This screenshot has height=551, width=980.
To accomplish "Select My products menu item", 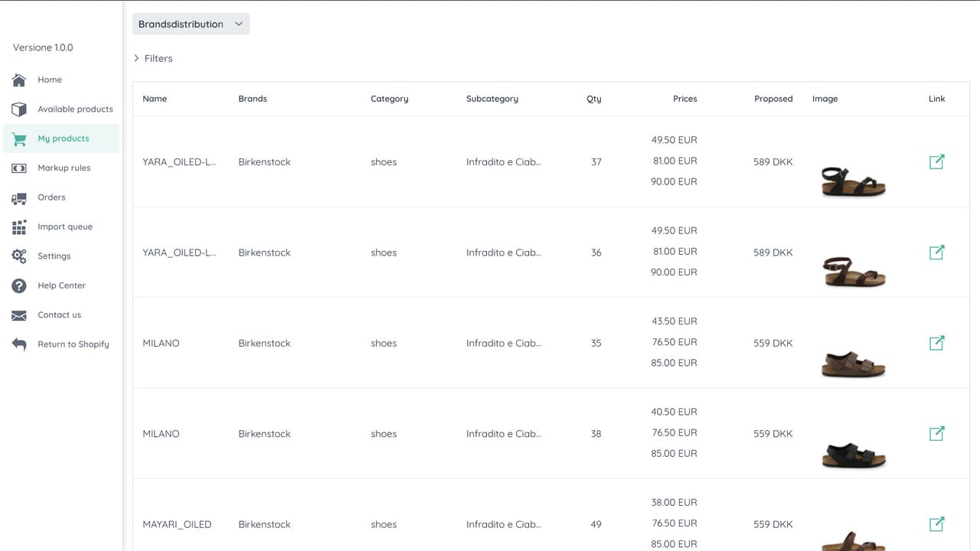I will (61, 139).
